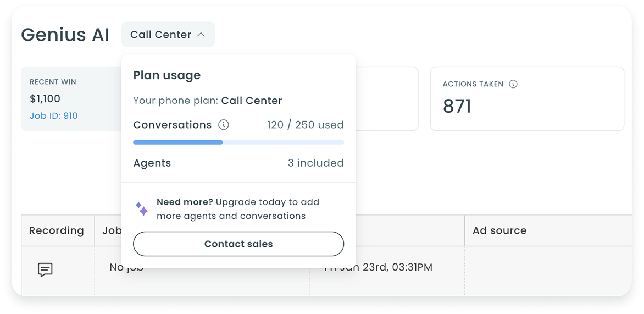This screenshot has height=314, width=644.
Task: Click the Recent Win card
Action: tap(71, 98)
